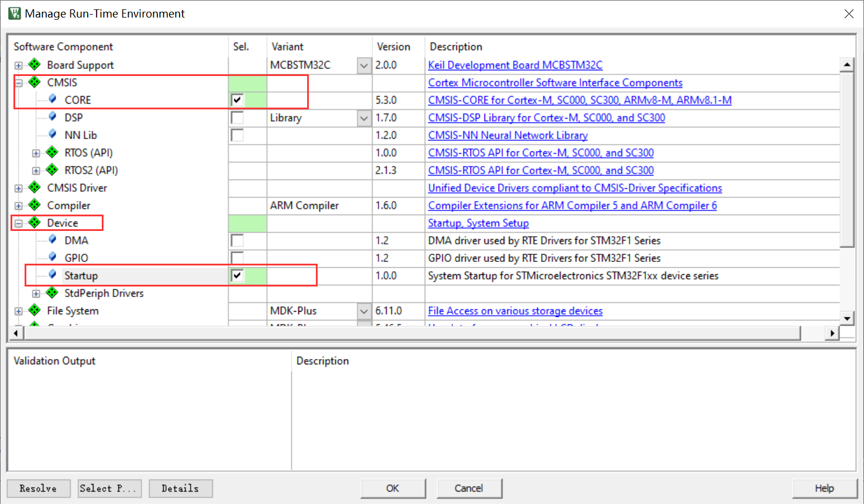Collapse the CMSIS tree node
The image size is (864, 504).
tap(19, 83)
